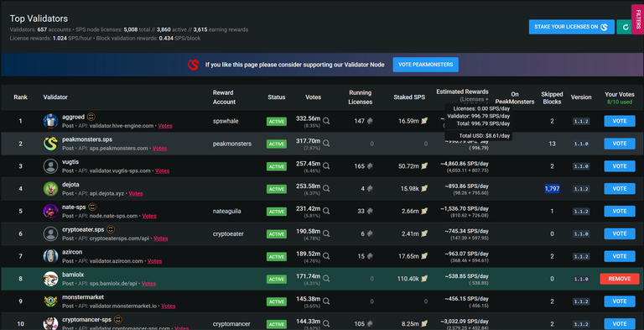Open the Post link under dejota
Image resolution: width=644 pixels, height=330 pixels.
pos(68,193)
